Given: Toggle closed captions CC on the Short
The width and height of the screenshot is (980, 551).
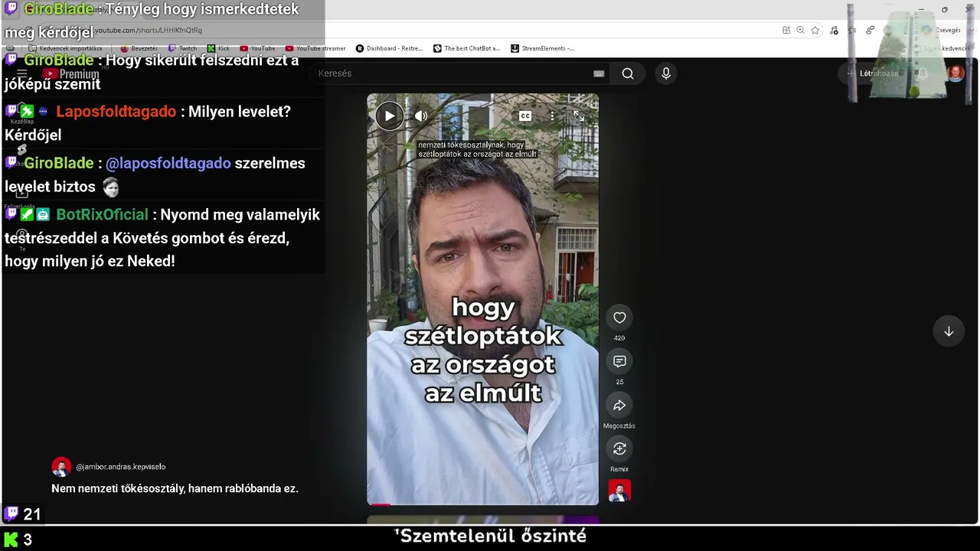Looking at the screenshot, I should (x=525, y=116).
